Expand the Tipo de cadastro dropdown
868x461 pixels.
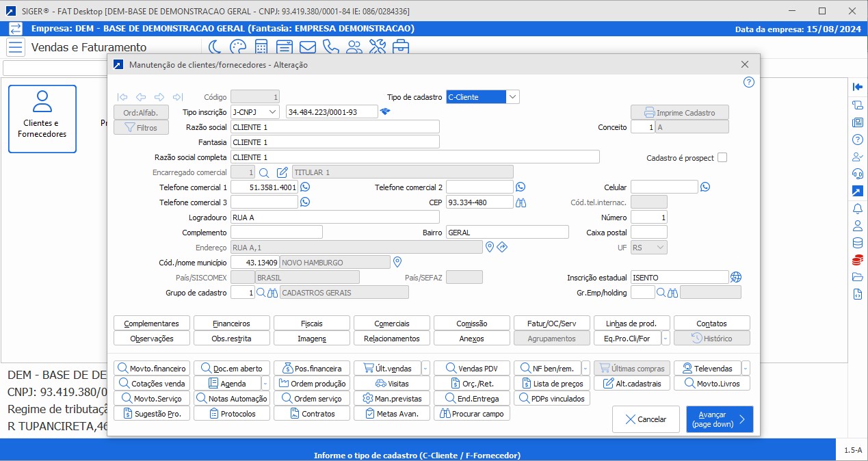tap(513, 97)
